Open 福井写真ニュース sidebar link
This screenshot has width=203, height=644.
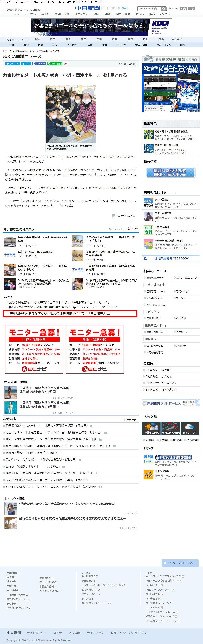(x=156, y=292)
